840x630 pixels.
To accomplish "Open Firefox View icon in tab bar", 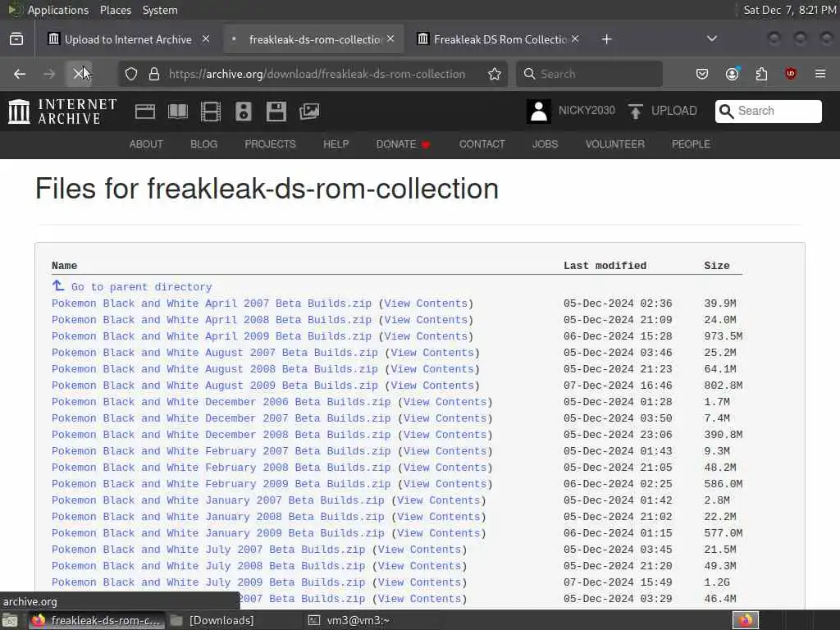I will pyautogui.click(x=16, y=39).
